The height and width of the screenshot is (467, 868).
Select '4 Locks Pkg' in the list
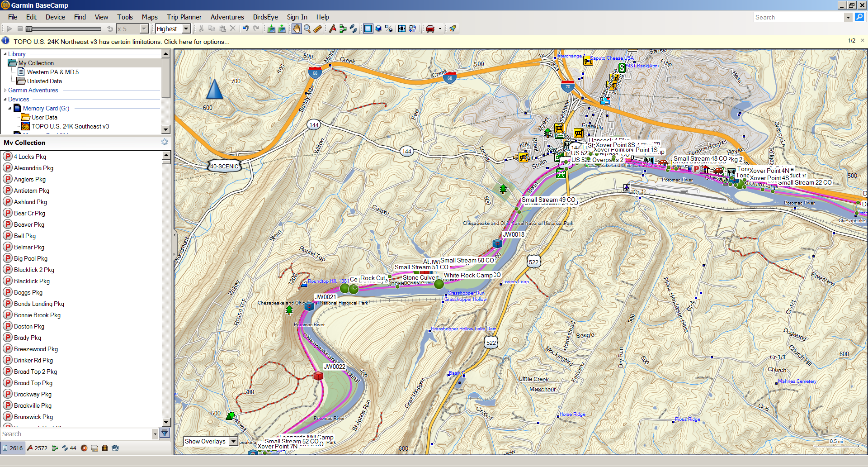pos(30,157)
